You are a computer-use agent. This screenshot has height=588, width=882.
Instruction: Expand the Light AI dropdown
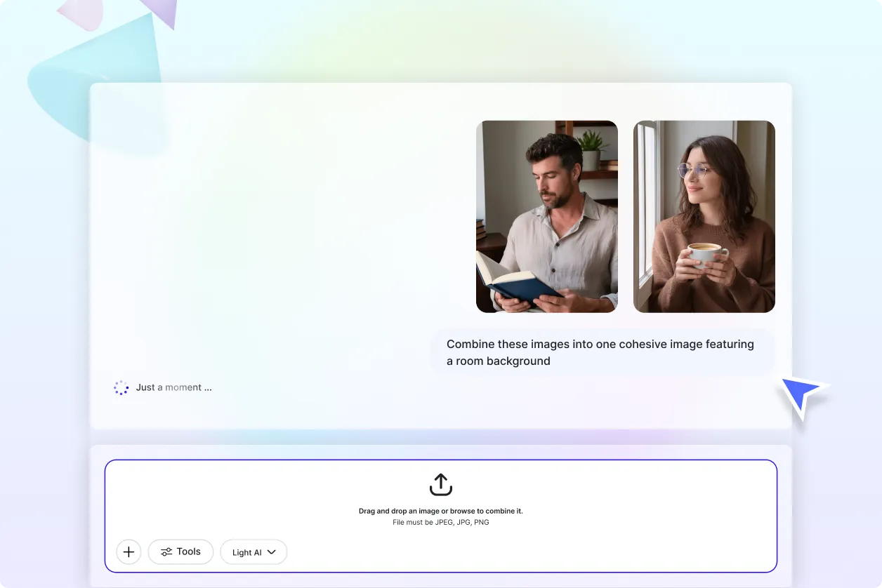pyautogui.click(x=254, y=552)
